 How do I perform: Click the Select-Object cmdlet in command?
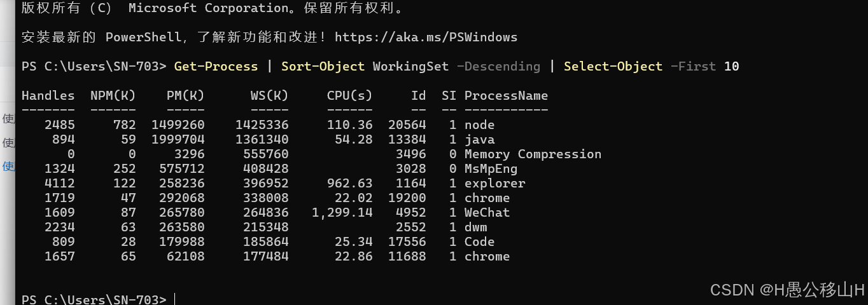(613, 66)
